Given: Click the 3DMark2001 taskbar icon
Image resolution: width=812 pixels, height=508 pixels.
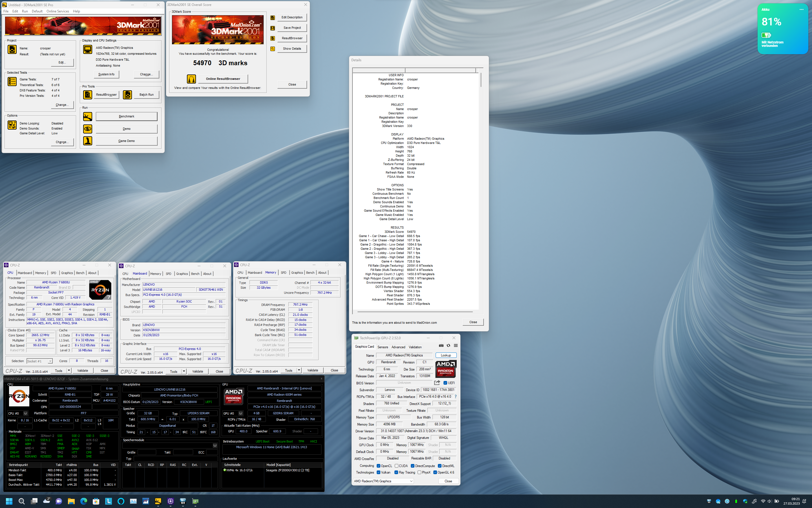Looking at the screenshot, I should 158,501.
